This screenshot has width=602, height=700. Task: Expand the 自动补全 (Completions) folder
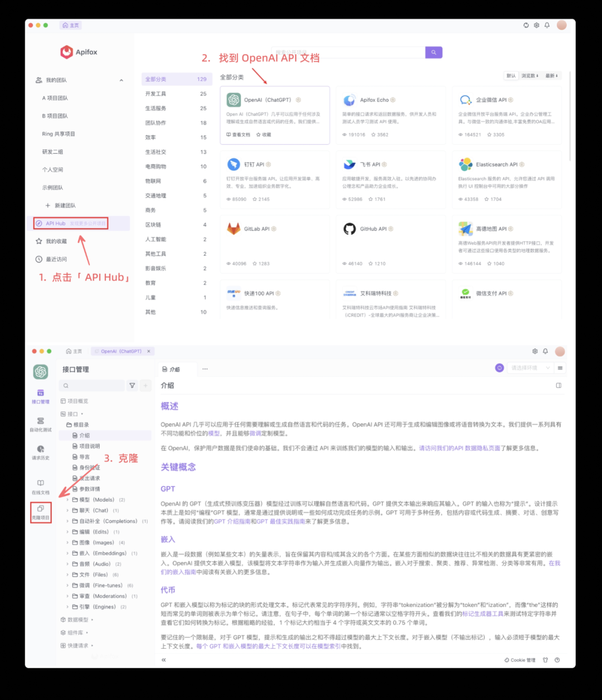pyautogui.click(x=67, y=521)
